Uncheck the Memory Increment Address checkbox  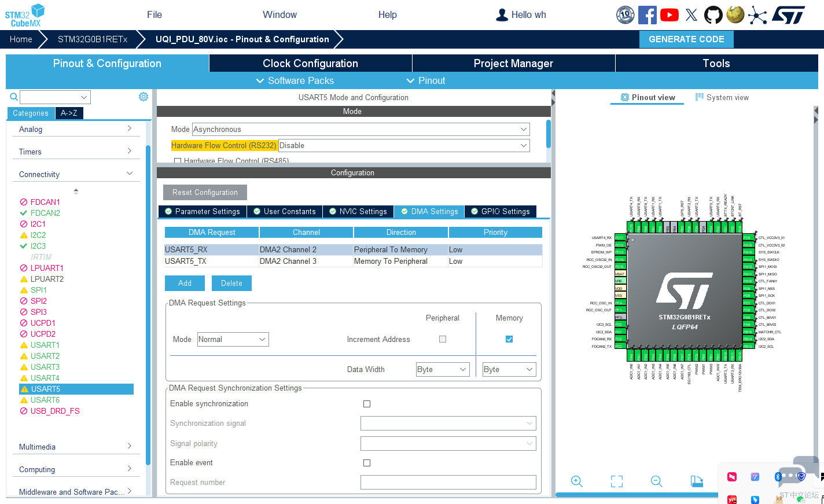pyautogui.click(x=509, y=339)
